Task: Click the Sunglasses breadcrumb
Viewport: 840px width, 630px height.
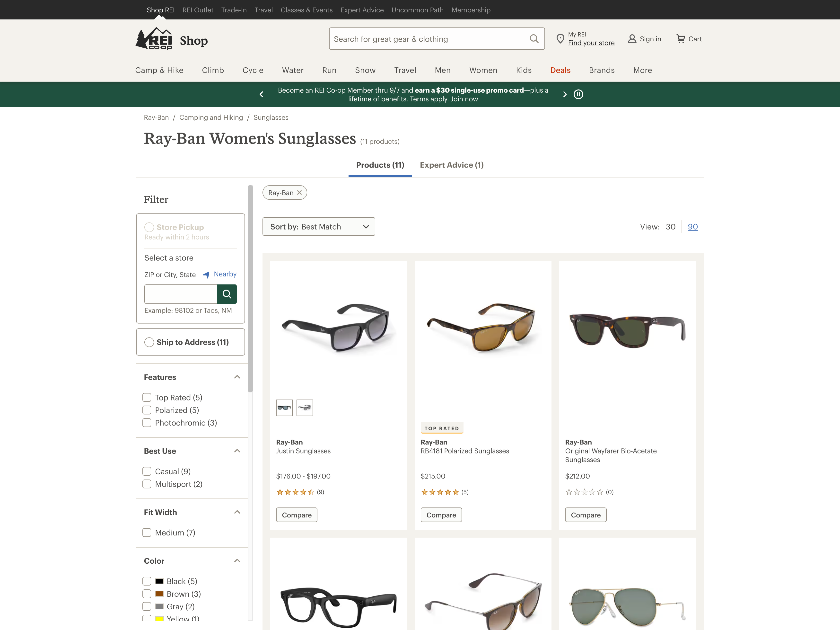Action: coord(271,117)
